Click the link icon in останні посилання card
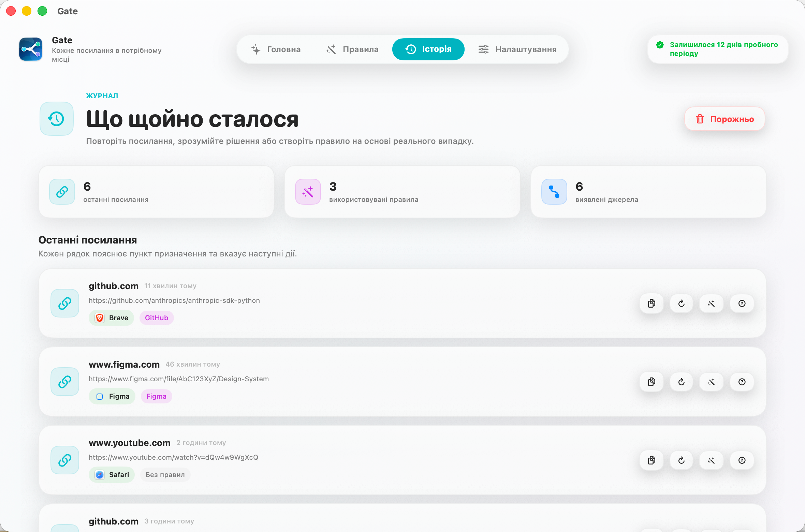This screenshot has height=532, width=805. 62,192
